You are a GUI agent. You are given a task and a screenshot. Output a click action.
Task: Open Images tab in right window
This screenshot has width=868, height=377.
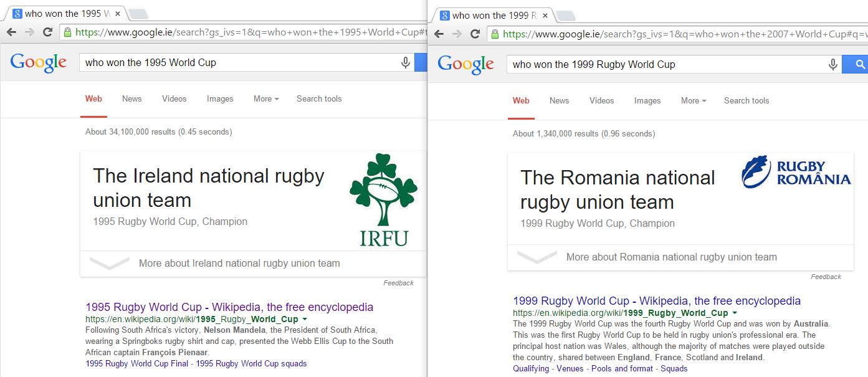point(647,100)
